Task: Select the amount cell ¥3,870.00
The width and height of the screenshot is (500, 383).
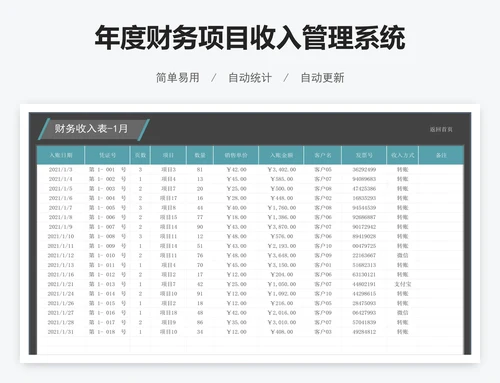Action: click(282, 227)
